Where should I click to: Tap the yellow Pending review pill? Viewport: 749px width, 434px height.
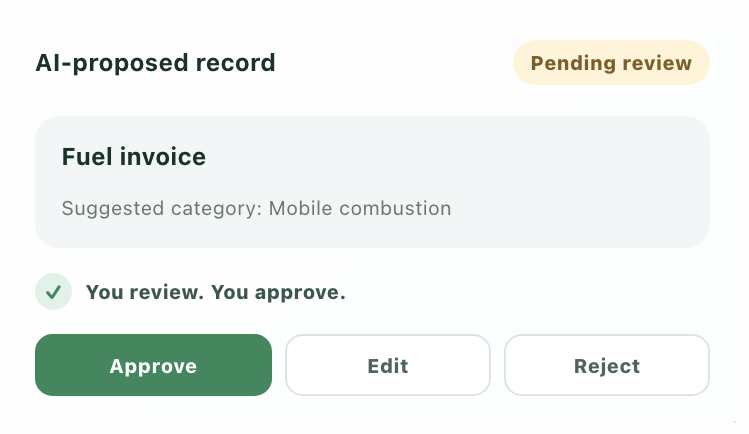point(611,63)
